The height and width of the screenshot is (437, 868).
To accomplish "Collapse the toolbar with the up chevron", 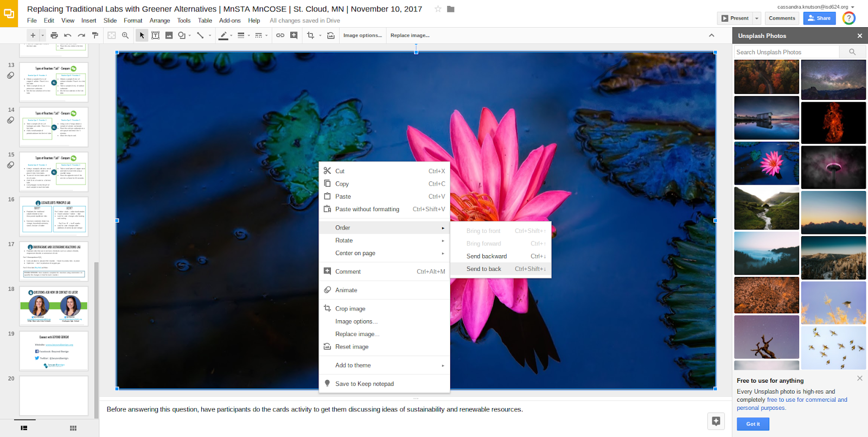I will click(712, 35).
